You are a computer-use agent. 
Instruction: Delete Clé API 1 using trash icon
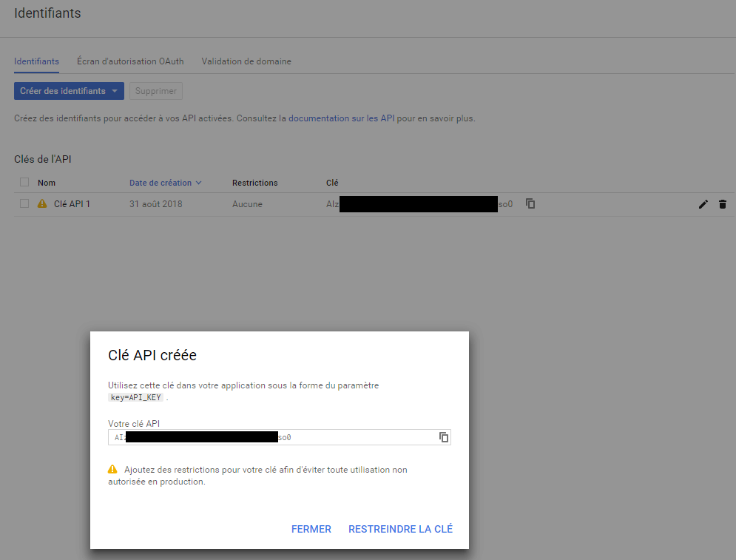(723, 204)
